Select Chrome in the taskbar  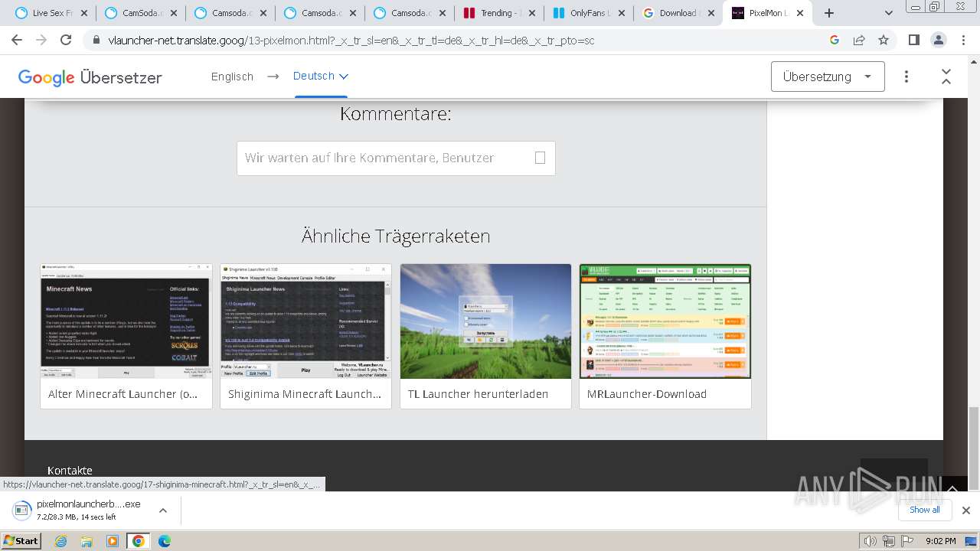pos(139,540)
